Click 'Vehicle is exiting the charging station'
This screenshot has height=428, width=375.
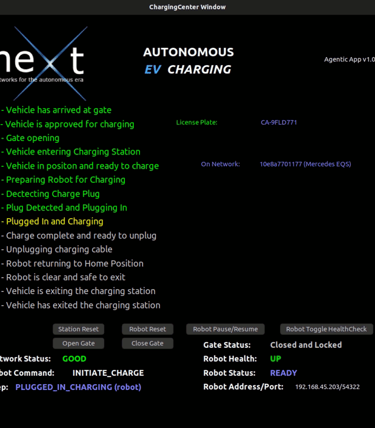[78, 291]
